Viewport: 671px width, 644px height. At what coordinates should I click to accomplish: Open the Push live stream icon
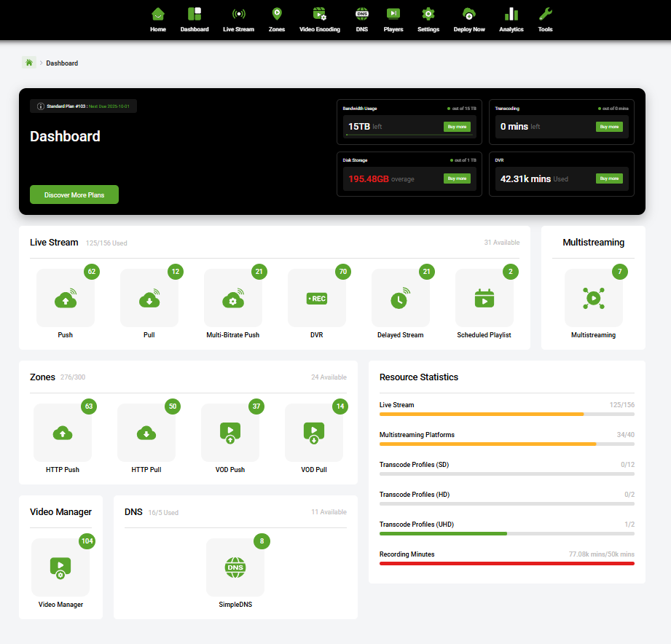tap(65, 297)
